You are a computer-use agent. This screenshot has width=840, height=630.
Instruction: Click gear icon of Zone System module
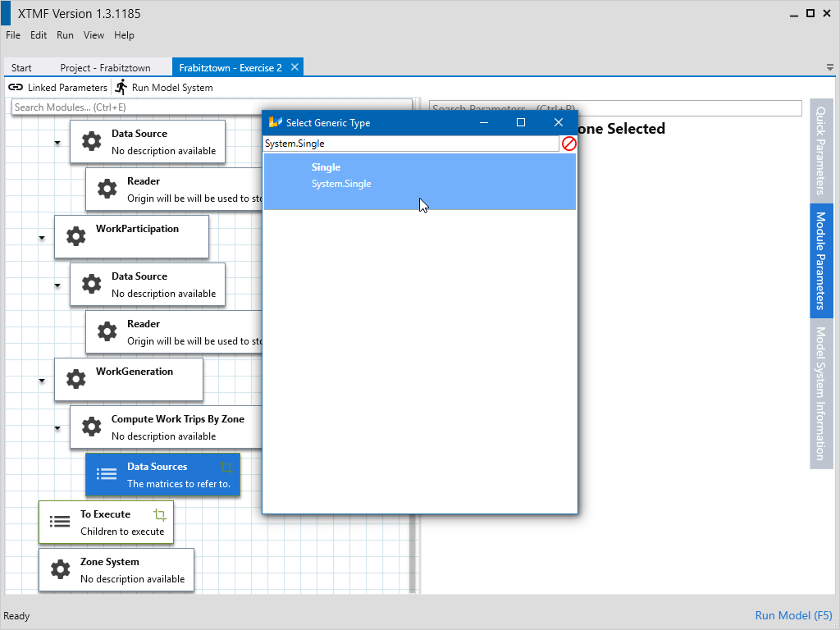(60, 569)
